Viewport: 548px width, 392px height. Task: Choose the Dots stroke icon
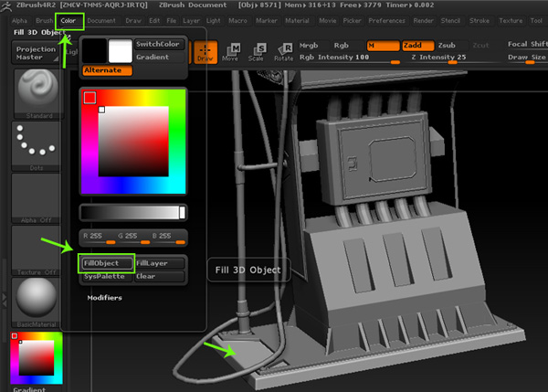37,143
